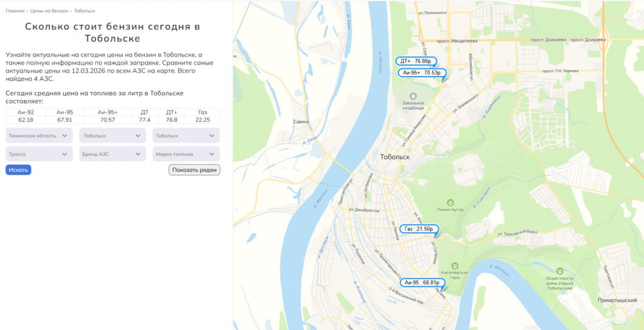Expand the Тюменская область region dropdown

(39, 136)
